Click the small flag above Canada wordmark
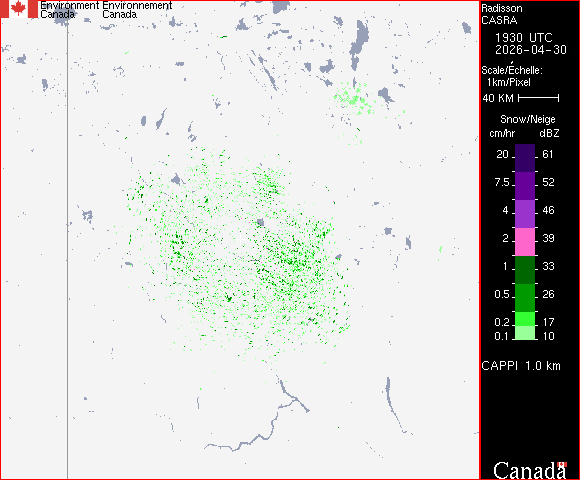The image size is (580, 480). click(562, 464)
